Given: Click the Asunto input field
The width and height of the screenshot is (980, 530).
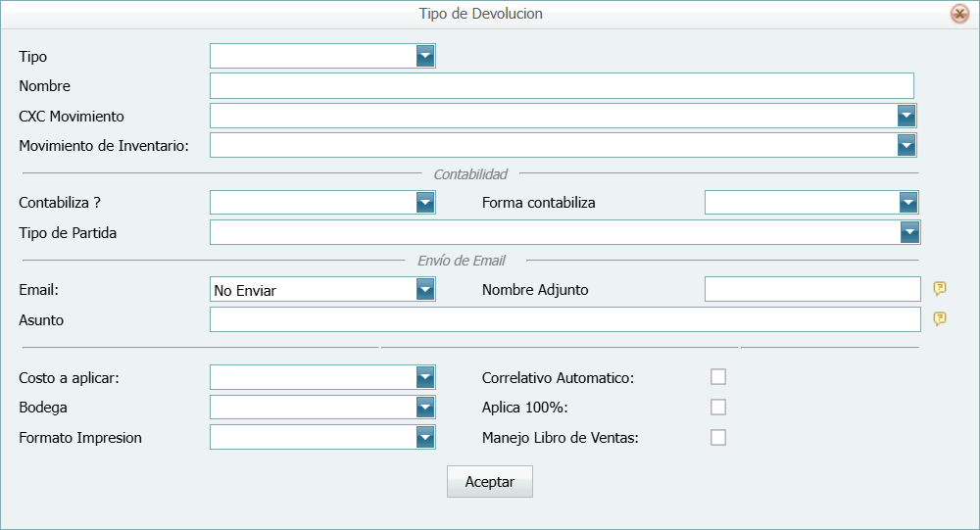Looking at the screenshot, I should [x=565, y=319].
